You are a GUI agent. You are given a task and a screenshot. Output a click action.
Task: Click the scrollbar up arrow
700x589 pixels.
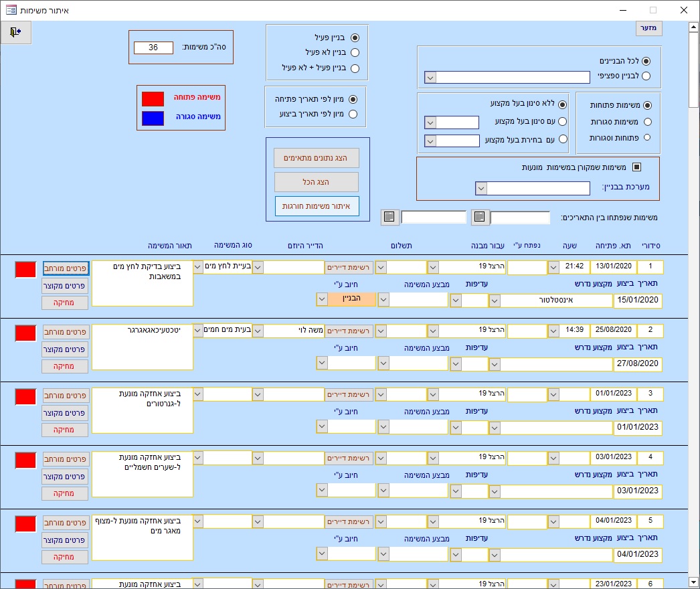(x=693, y=27)
